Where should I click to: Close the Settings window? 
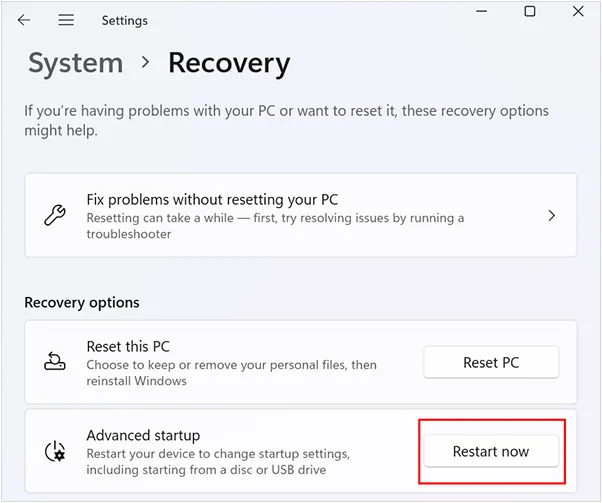[x=579, y=12]
